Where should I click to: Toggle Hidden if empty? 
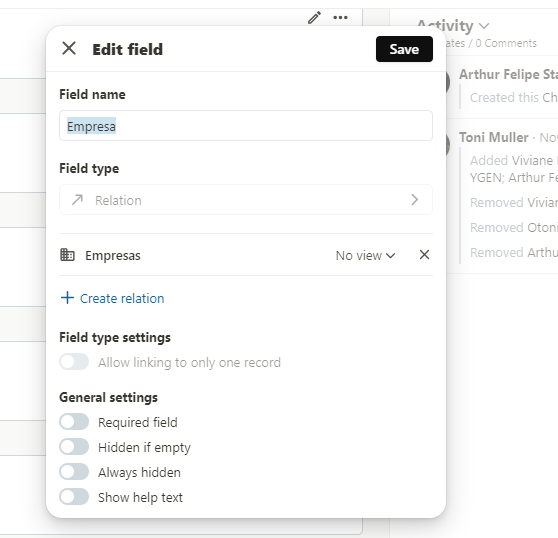74,447
